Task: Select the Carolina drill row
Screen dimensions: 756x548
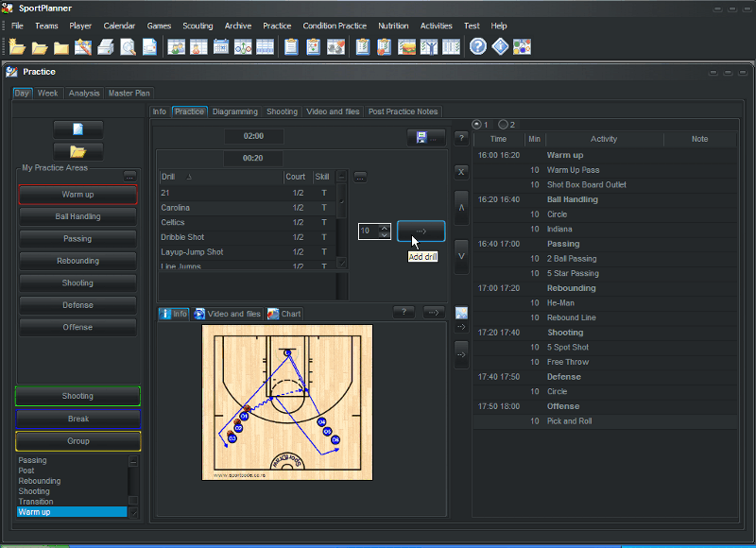Action: point(247,208)
